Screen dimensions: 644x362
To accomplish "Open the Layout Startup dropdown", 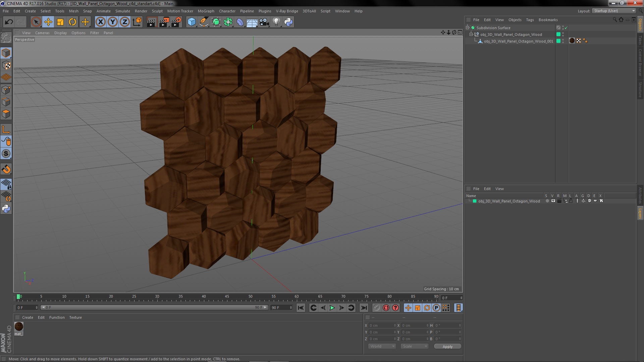I will [x=614, y=11].
